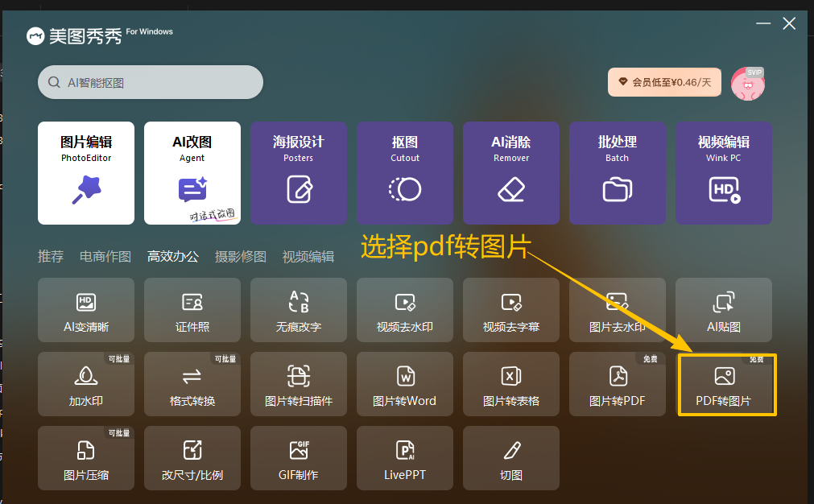Open 视频编辑 Wink PC tile

(x=724, y=173)
